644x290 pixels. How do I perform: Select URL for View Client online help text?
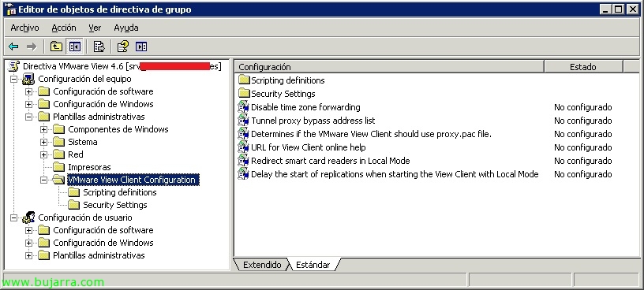pos(308,147)
